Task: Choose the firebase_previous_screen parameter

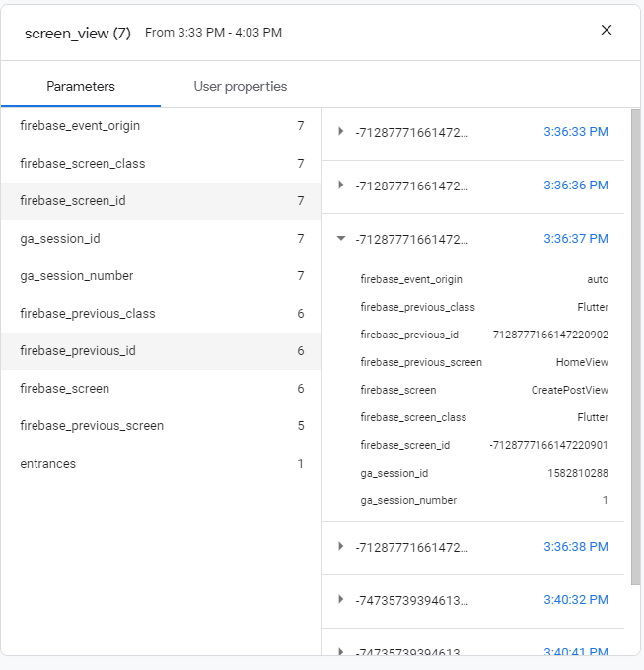Action: click(x=160, y=426)
